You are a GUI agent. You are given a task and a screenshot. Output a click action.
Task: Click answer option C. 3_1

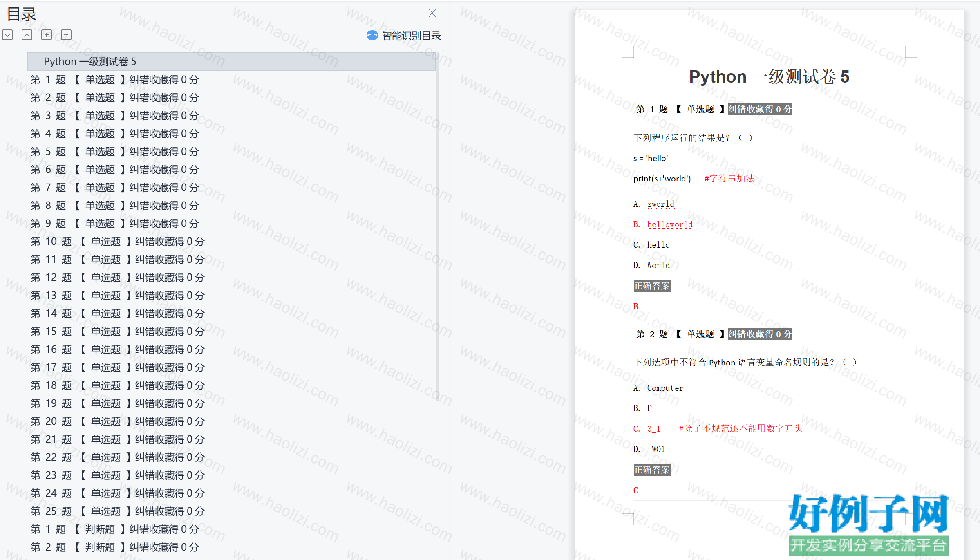(x=647, y=429)
